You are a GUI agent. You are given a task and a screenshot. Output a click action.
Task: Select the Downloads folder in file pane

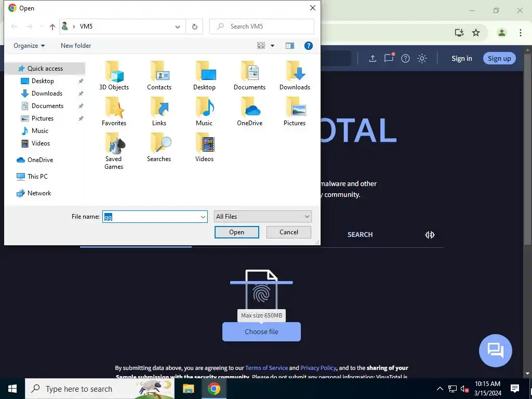coord(295,76)
